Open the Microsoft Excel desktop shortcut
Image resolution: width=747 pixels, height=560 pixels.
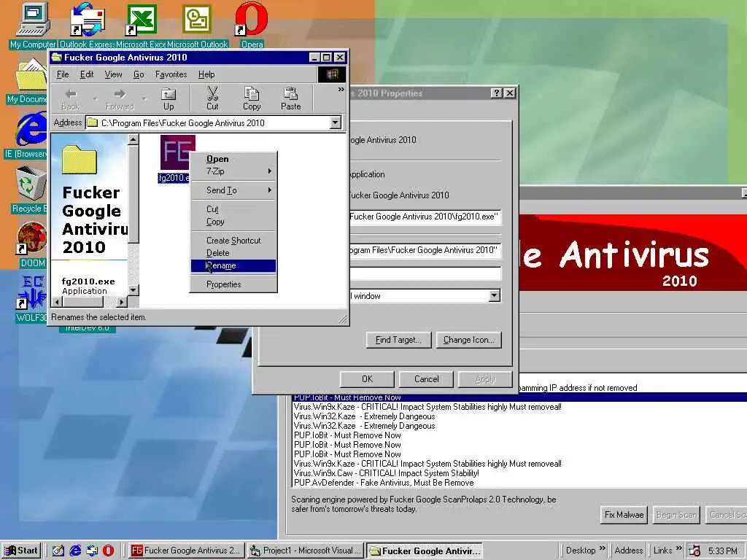[141, 25]
